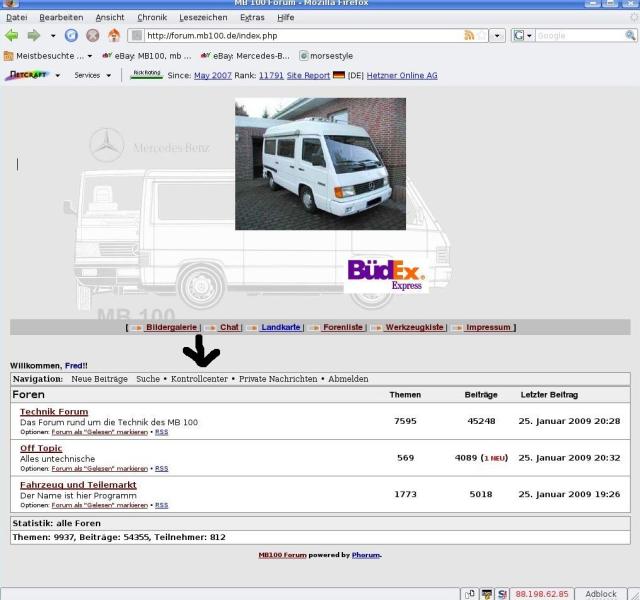
Task: Open the Werkzeugkiste link
Action: (x=414, y=327)
